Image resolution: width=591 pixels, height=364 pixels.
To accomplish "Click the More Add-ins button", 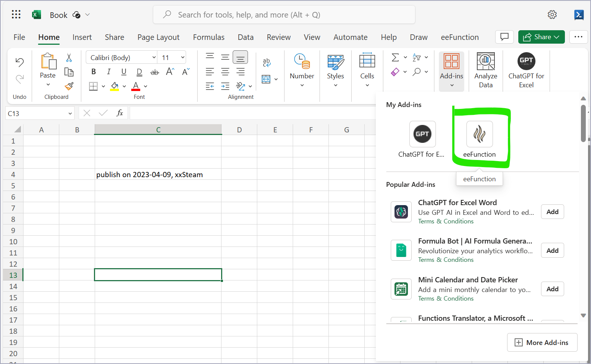I will [x=542, y=342].
